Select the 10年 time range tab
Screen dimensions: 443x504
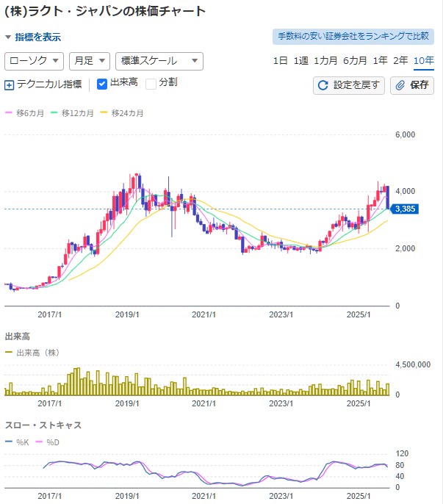pyautogui.click(x=424, y=61)
